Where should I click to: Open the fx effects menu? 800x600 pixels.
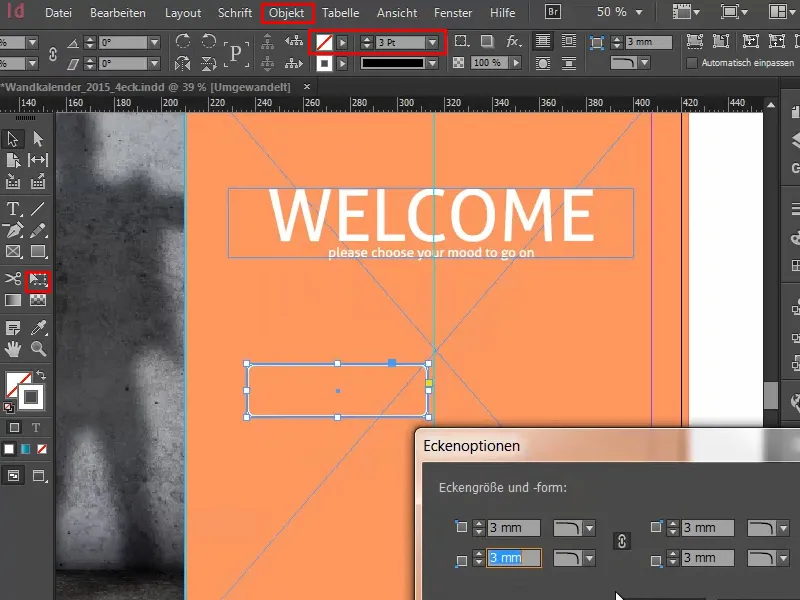(x=513, y=41)
